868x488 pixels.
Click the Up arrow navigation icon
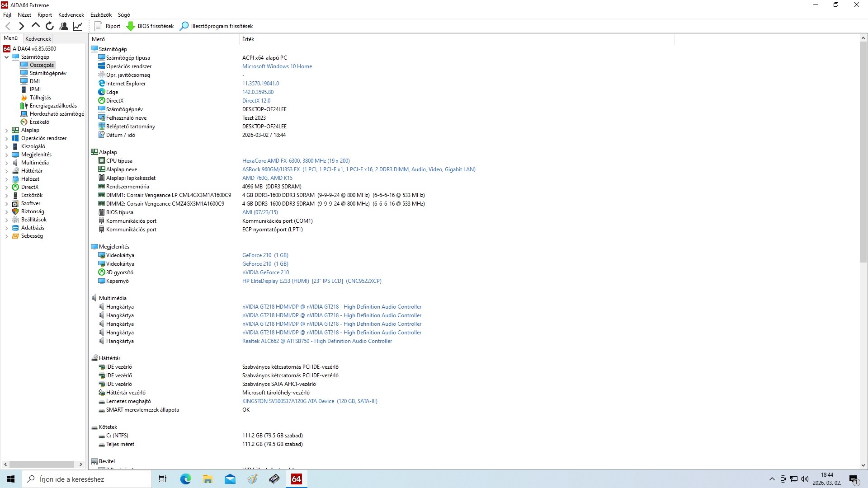pos(36,26)
